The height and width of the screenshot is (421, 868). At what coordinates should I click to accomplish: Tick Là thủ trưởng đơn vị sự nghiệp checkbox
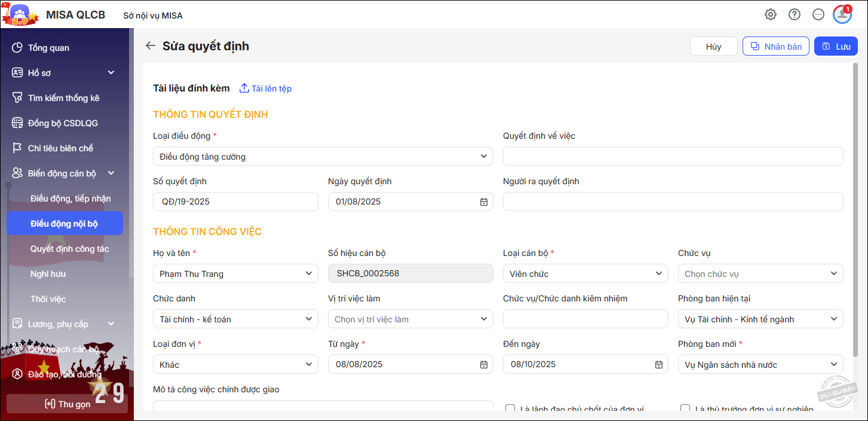(685, 409)
